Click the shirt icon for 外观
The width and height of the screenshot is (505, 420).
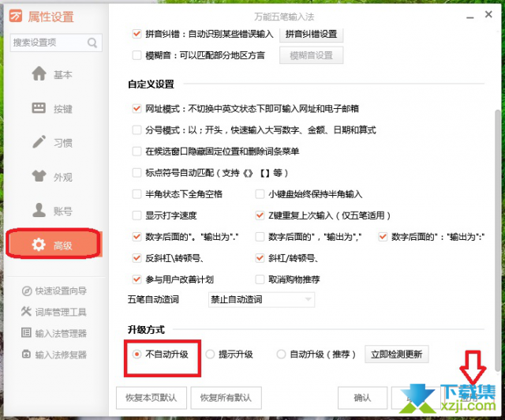[x=39, y=176]
